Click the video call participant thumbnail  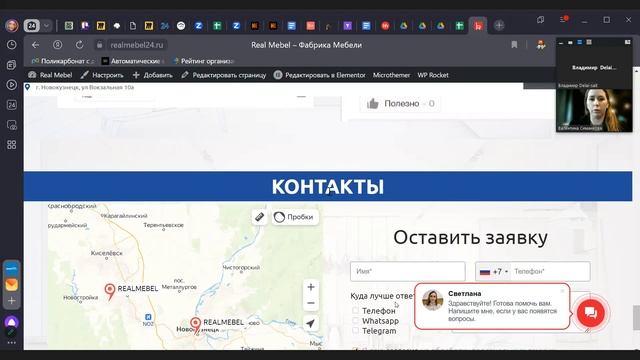pos(594,110)
